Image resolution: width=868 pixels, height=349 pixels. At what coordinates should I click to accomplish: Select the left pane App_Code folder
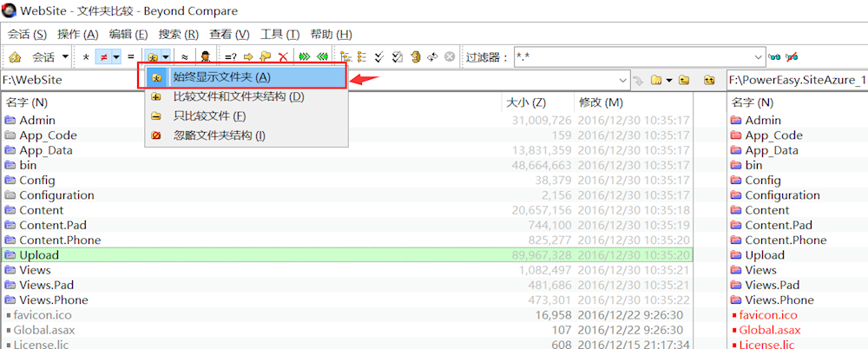(x=48, y=135)
